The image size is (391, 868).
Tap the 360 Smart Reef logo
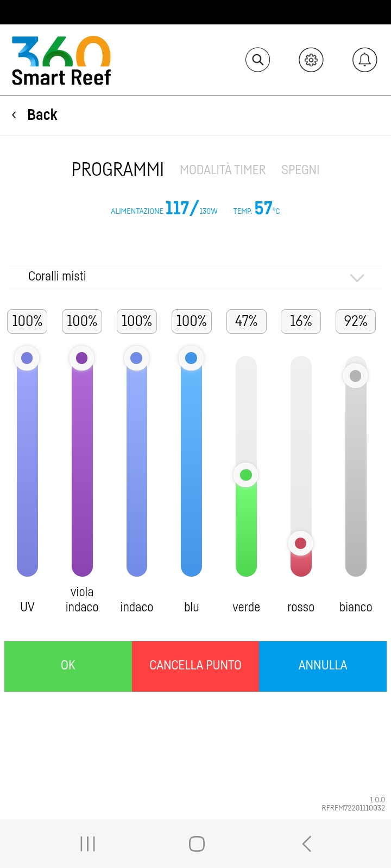click(61, 61)
